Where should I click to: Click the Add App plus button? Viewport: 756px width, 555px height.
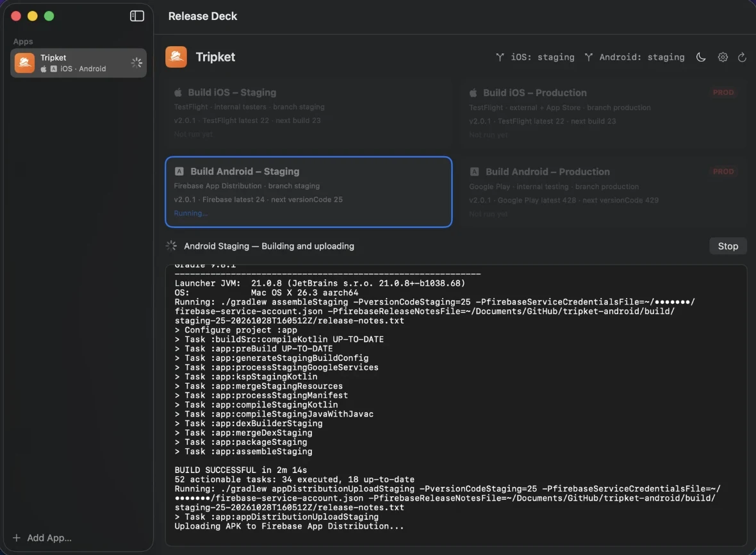(x=17, y=538)
